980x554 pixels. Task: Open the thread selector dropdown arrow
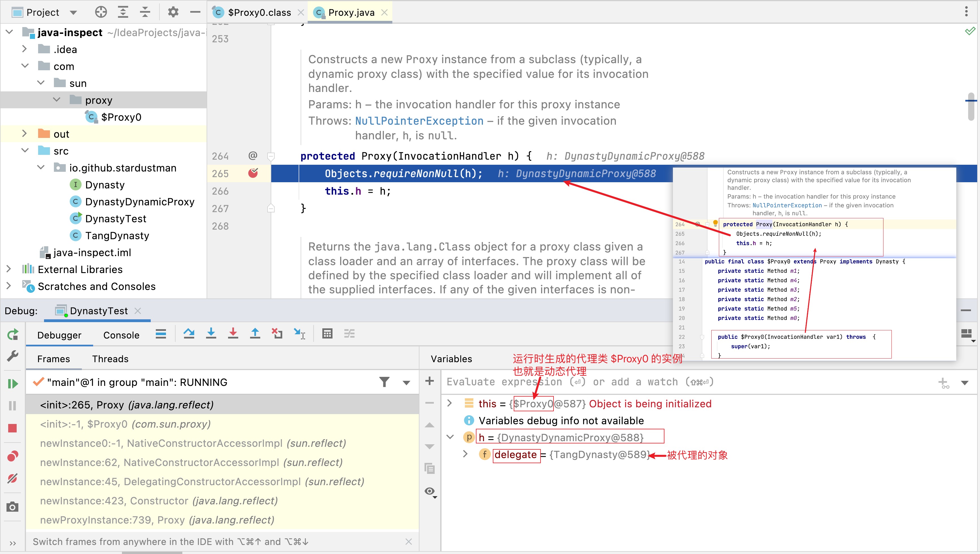[406, 383]
